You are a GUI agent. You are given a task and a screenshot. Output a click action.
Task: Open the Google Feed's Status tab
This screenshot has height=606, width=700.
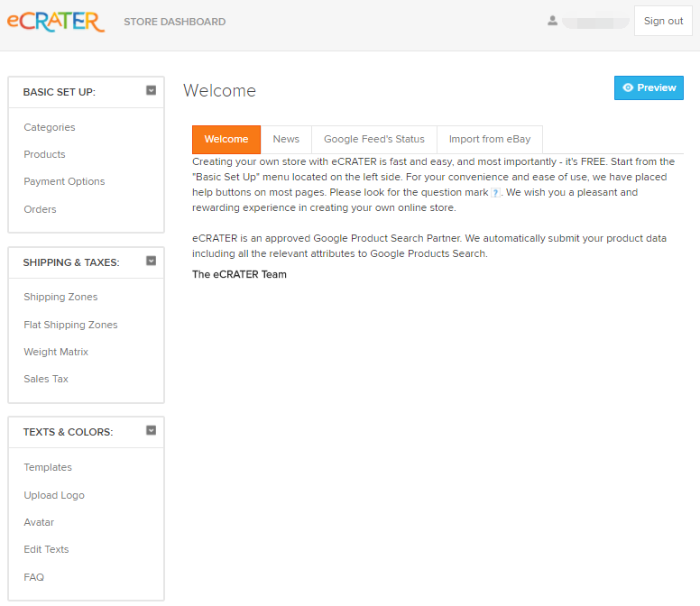pyautogui.click(x=373, y=140)
